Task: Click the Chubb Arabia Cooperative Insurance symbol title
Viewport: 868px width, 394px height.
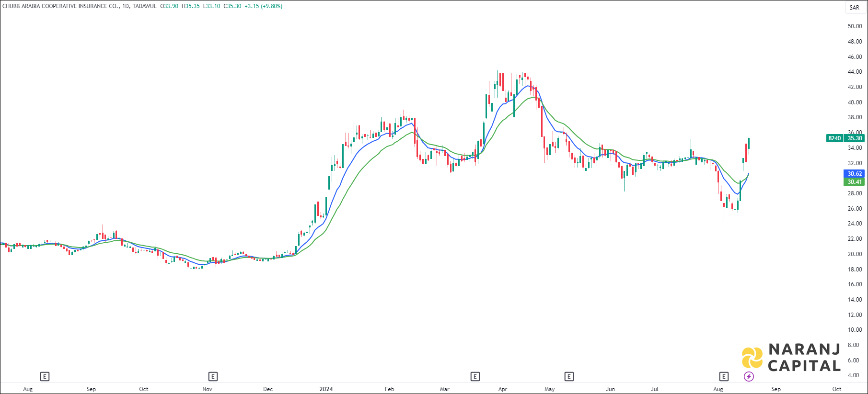Action: (x=61, y=6)
